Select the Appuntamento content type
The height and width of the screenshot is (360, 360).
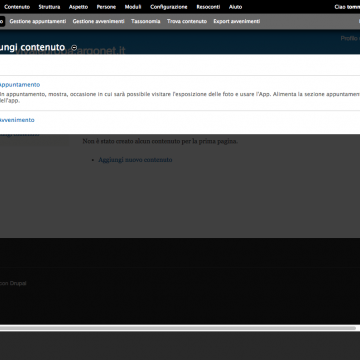[x=20, y=85]
